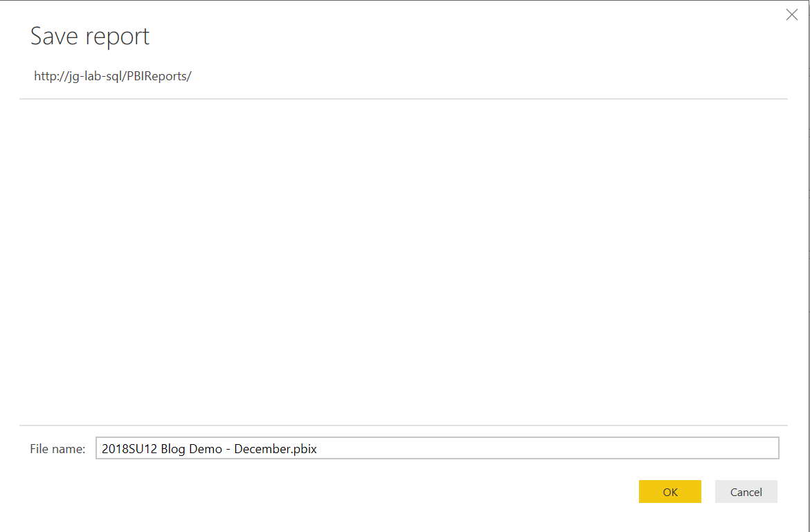Click the Save report heading
810x532 pixels.
coord(90,37)
